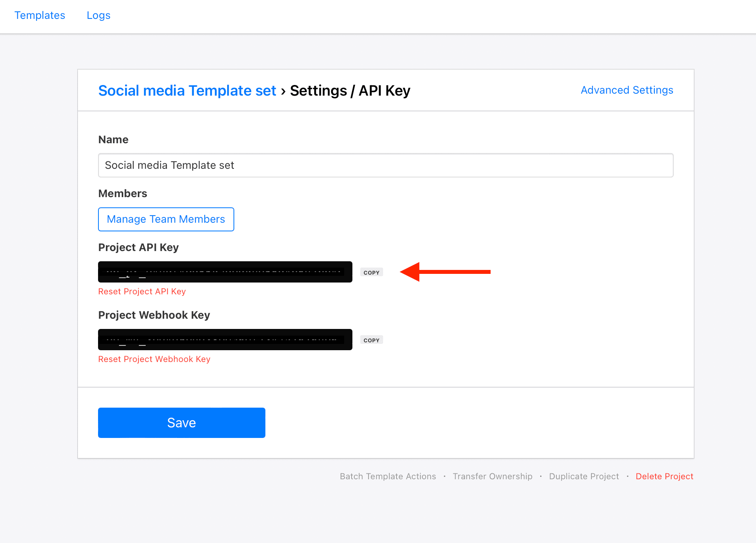Click Social media Template set breadcrumb
The height and width of the screenshot is (543, 756).
pos(187,90)
